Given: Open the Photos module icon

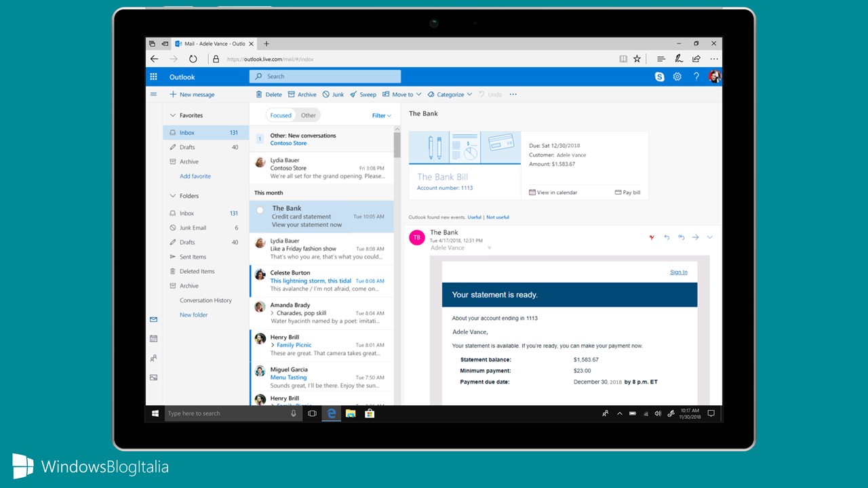Looking at the screenshot, I should pos(154,378).
